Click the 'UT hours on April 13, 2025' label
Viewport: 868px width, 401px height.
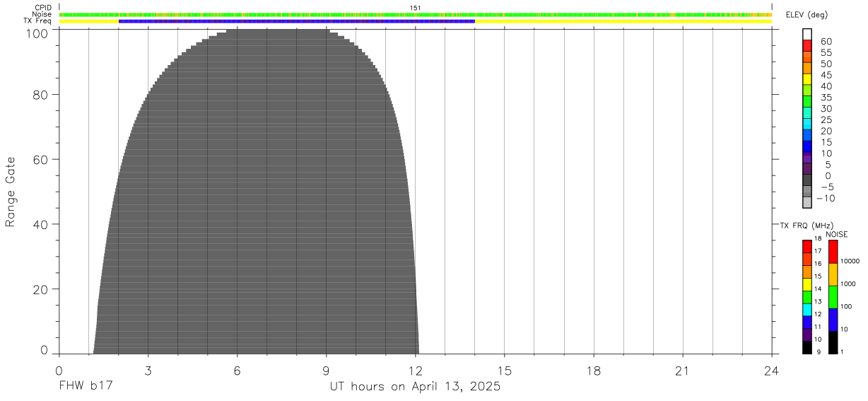click(415, 387)
